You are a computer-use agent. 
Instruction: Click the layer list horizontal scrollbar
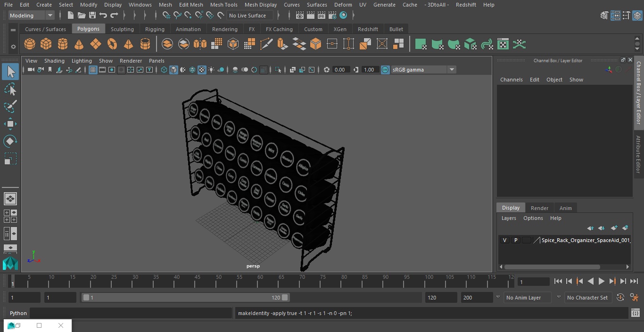coord(552,267)
